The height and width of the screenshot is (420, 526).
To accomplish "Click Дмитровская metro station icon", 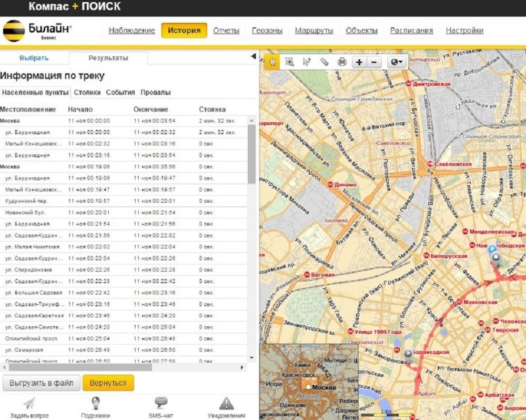I will pyautogui.click(x=409, y=84).
